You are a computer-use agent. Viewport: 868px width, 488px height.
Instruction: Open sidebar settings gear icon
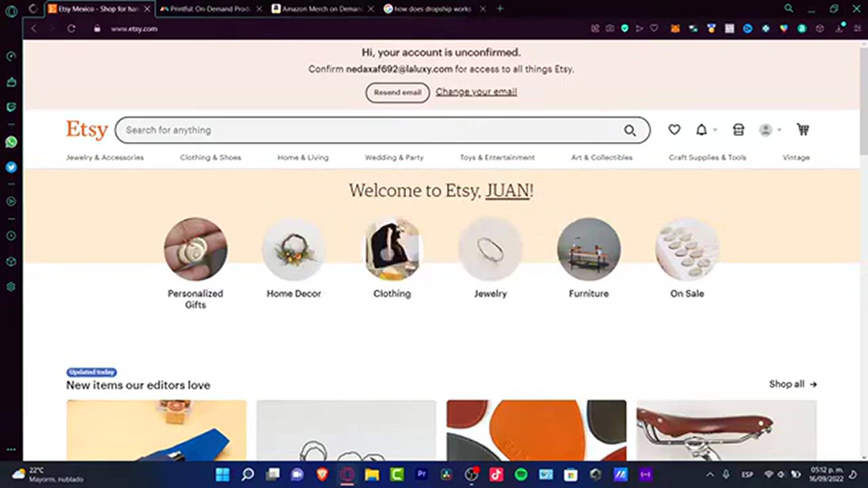coord(11,286)
